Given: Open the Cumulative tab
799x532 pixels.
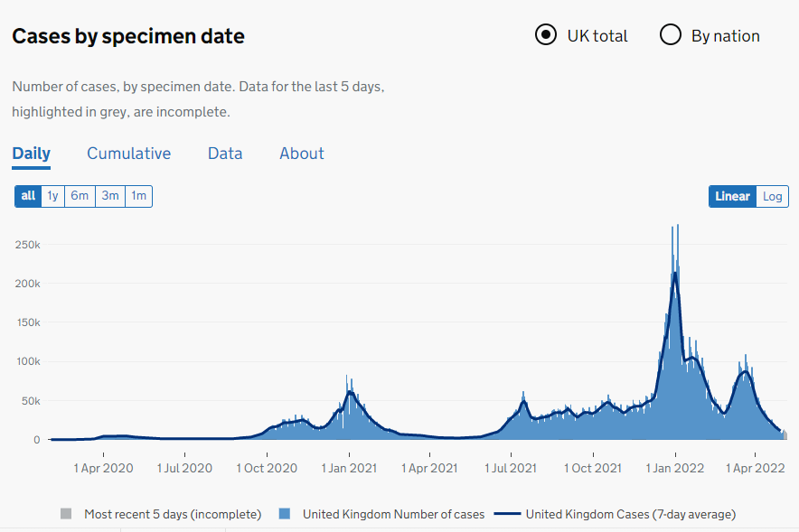Looking at the screenshot, I should [x=128, y=154].
